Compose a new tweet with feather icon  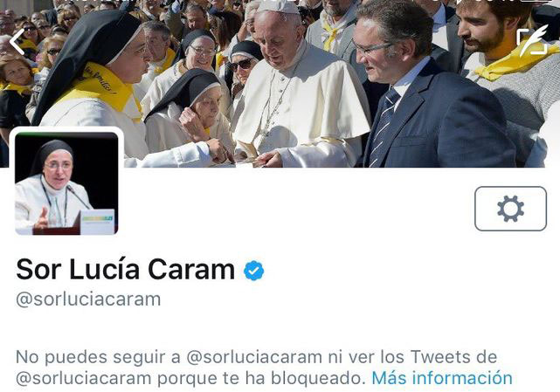[533, 40]
